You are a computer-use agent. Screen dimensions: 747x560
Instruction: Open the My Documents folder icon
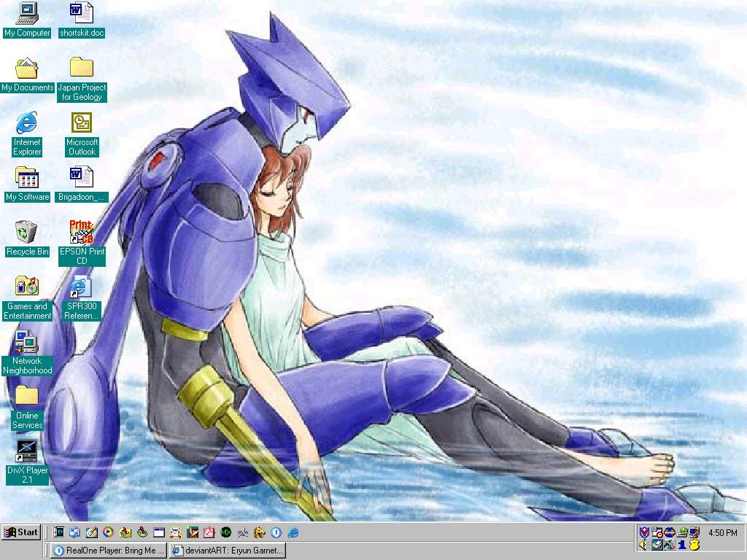(27, 75)
